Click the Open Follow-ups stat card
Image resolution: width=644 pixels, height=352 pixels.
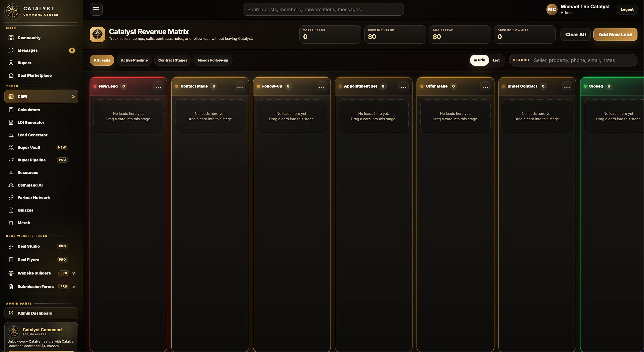[525, 34]
